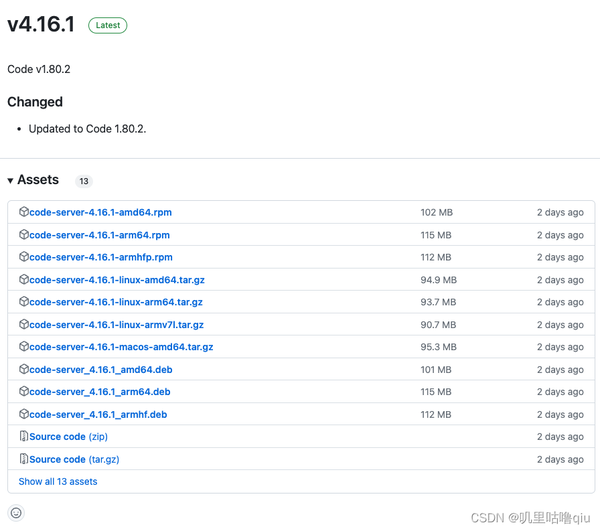This screenshot has height=531, width=600.
Task: Click the package icon beside code-server-4.16.1-amd64.rpm
Action: pyautogui.click(x=24, y=212)
